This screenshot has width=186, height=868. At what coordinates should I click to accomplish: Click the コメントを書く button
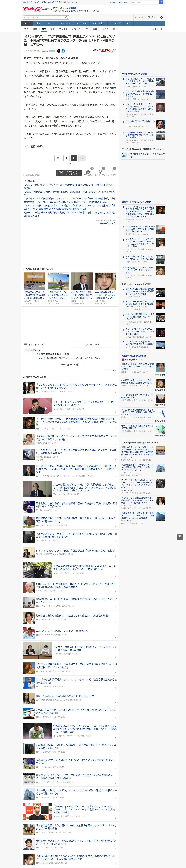[x=93, y=345]
